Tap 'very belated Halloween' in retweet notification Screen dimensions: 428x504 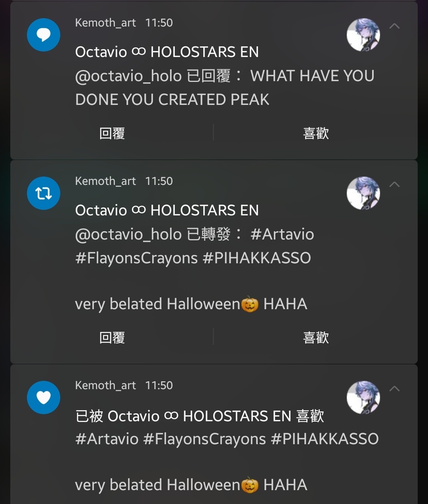tap(157, 304)
